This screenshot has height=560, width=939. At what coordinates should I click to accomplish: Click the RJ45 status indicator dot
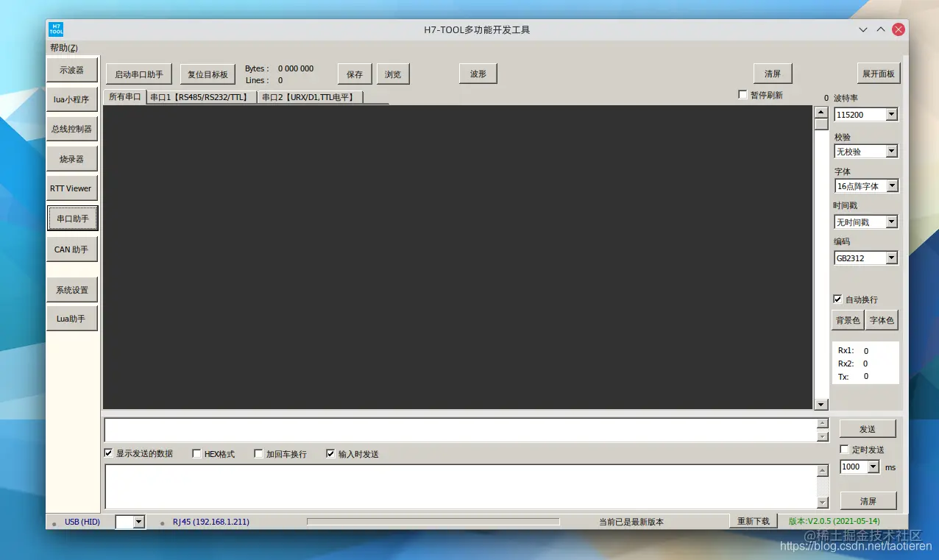163,524
